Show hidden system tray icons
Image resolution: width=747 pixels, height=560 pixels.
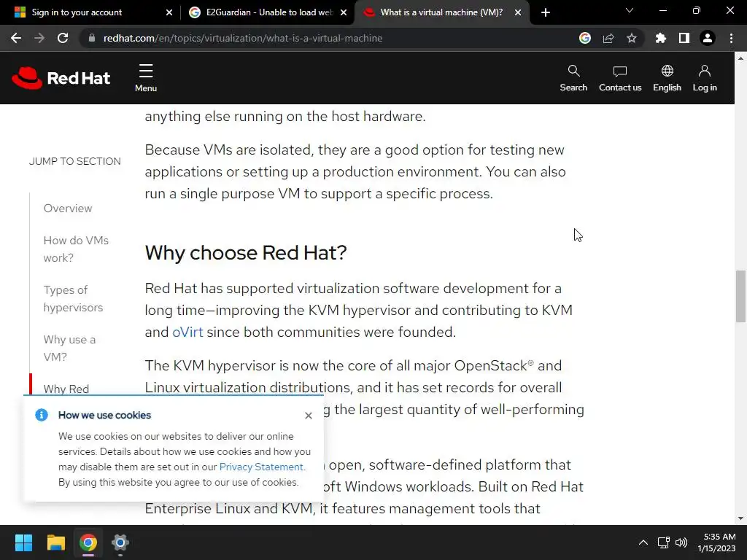[x=643, y=542]
